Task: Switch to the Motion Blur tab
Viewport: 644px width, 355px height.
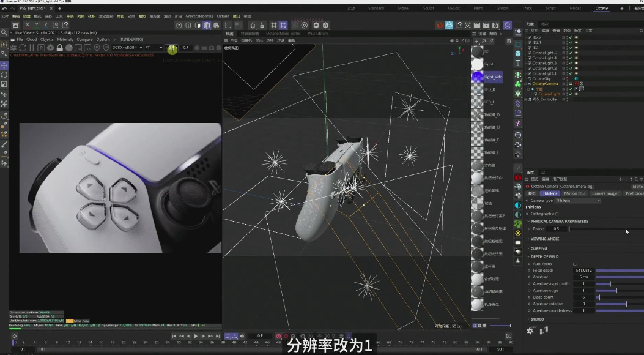Action: pos(574,193)
